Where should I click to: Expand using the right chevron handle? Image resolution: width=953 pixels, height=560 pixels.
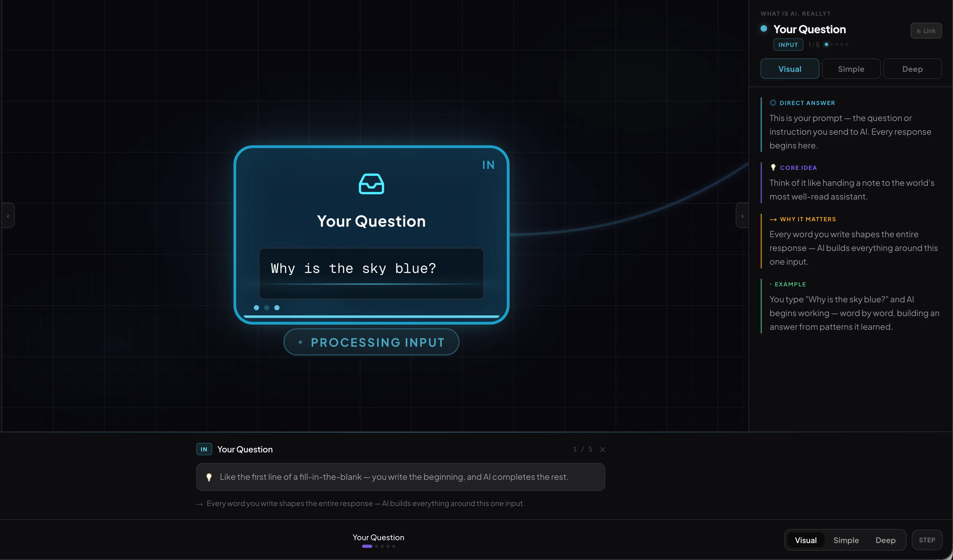pos(742,216)
